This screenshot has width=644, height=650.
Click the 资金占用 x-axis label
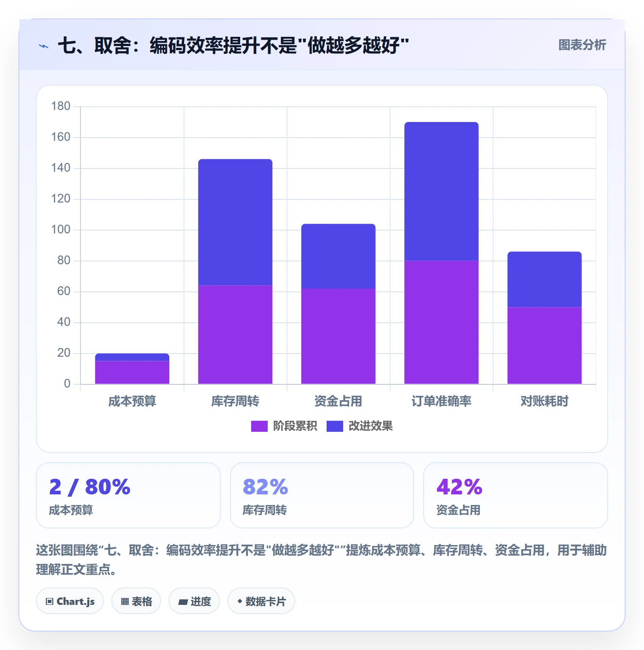pyautogui.click(x=338, y=401)
